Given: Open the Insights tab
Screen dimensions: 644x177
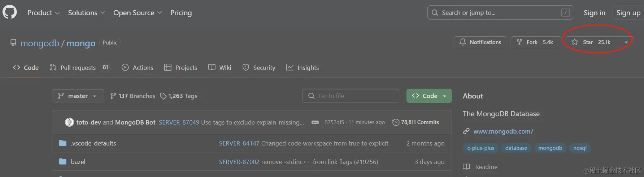Looking at the screenshot, I should (x=303, y=68).
